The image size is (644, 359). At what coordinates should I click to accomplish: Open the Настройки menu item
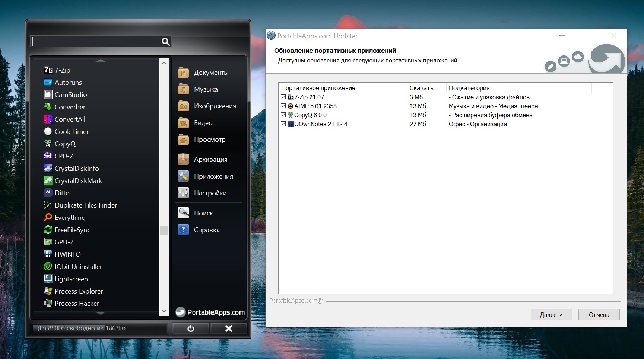point(210,193)
